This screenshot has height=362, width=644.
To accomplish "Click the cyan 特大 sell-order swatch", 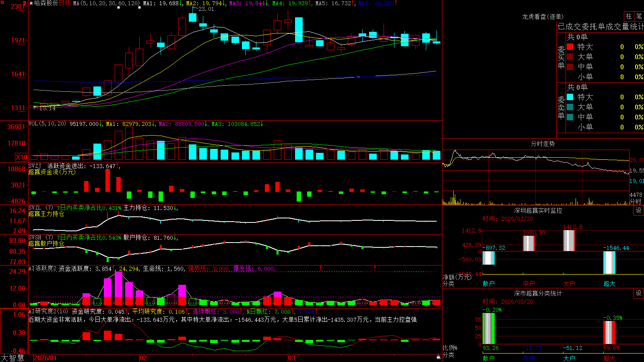I will coord(570,97).
